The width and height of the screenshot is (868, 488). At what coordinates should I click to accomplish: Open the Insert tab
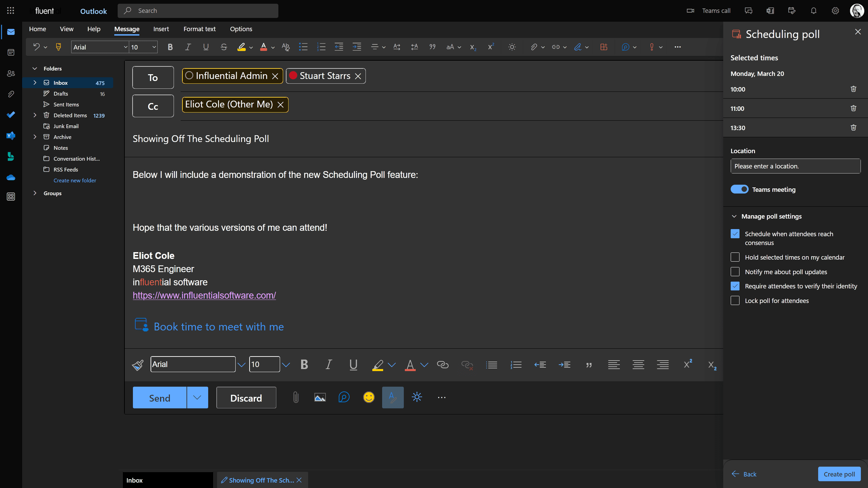pos(161,29)
